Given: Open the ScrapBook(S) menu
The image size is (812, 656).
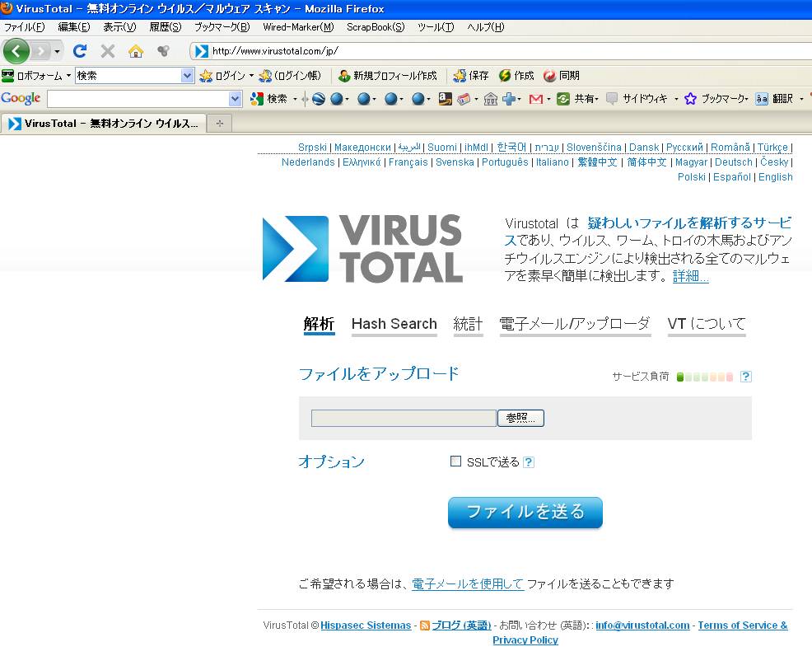Looking at the screenshot, I should click(x=376, y=27).
